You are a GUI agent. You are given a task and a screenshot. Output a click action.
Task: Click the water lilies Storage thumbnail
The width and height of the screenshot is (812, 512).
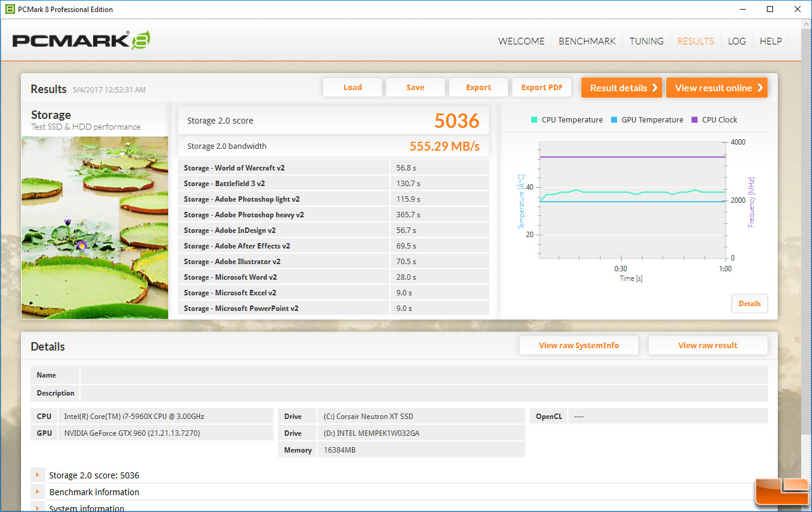(x=95, y=227)
